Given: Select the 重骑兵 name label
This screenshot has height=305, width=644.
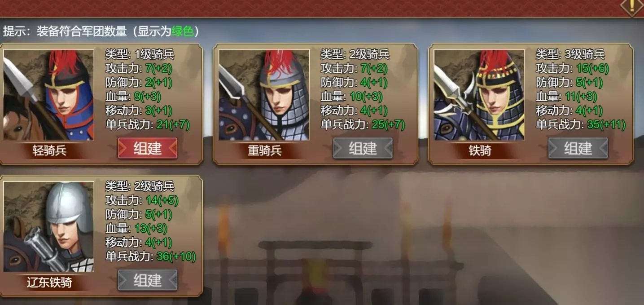Looking at the screenshot, I should [x=265, y=150].
